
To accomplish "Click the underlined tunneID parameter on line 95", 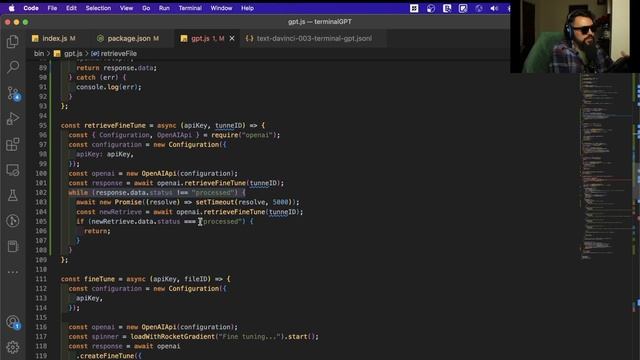I will click(x=230, y=125).
